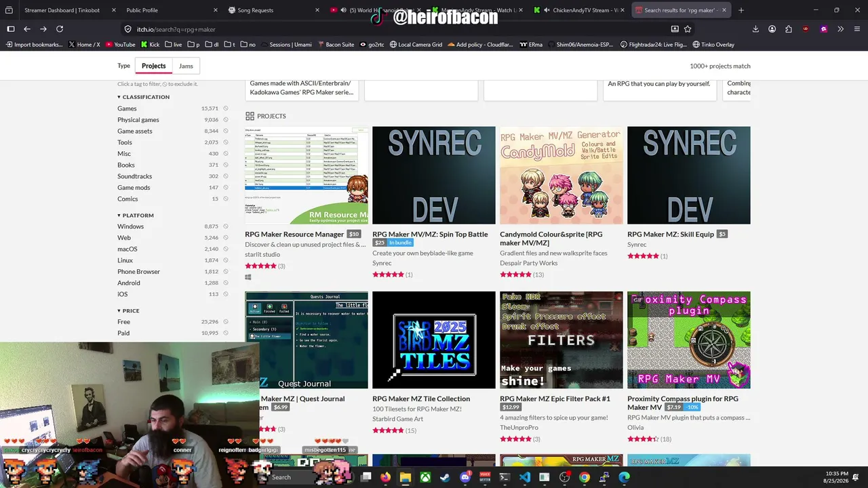Screen dimensions: 868x488
Task: Filter results by Android platform
Action: (x=129, y=283)
